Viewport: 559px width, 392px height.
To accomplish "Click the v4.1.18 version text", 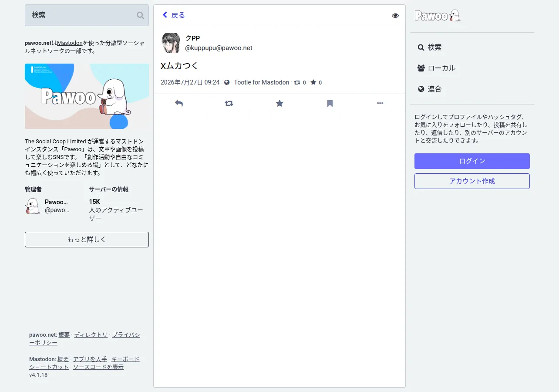I will pyautogui.click(x=38, y=375).
